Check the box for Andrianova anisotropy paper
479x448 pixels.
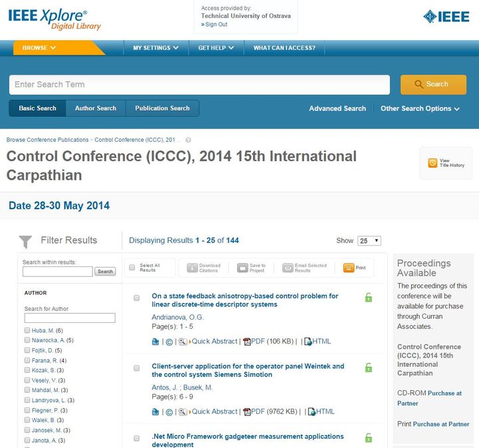pyautogui.click(x=136, y=298)
